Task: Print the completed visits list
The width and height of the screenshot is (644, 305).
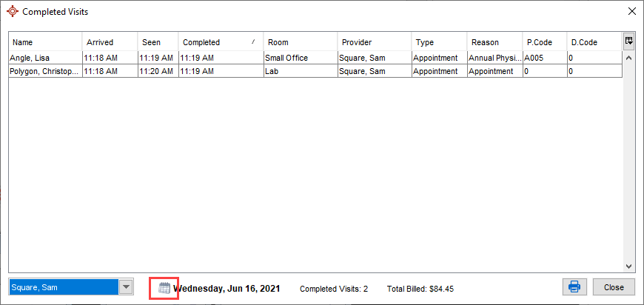Action: click(x=574, y=287)
